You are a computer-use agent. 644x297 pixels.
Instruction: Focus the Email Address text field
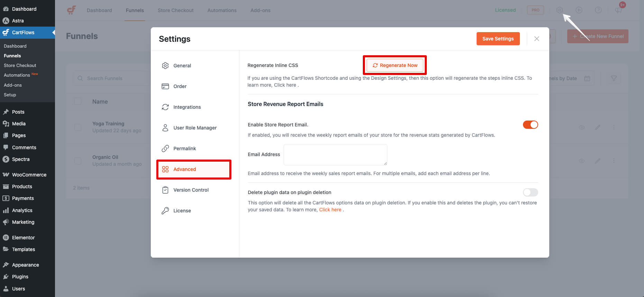[x=335, y=155]
